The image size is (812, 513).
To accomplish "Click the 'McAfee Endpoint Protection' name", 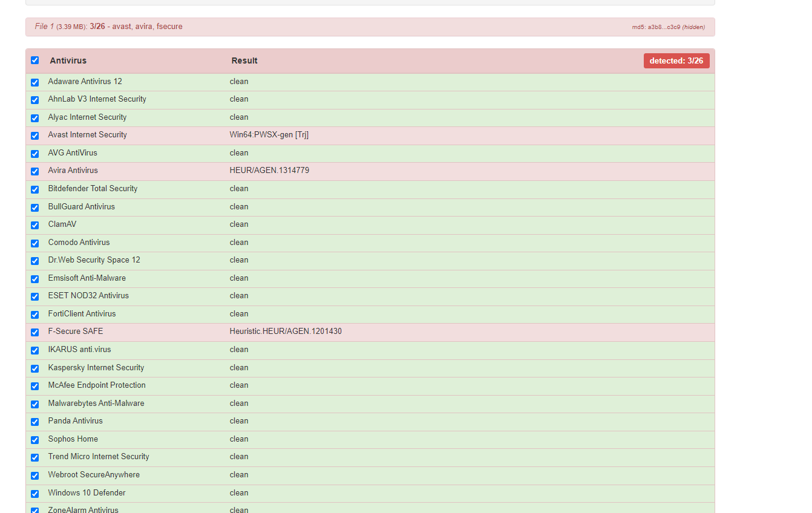I will (x=97, y=385).
